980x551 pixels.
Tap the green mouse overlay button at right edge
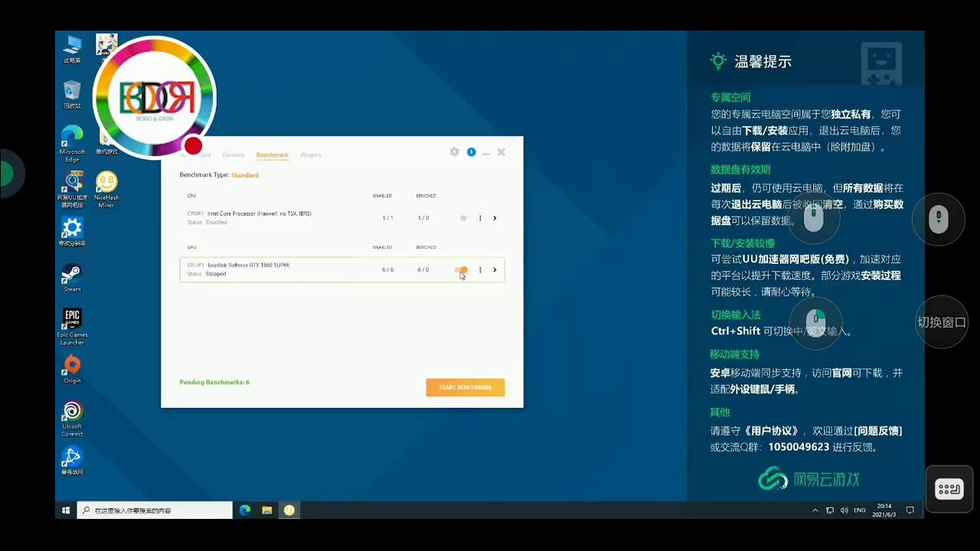point(939,220)
